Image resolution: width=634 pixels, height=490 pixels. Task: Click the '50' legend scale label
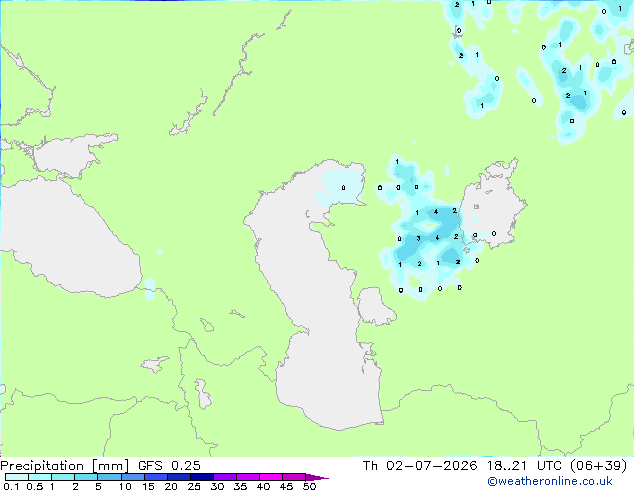tap(309, 486)
